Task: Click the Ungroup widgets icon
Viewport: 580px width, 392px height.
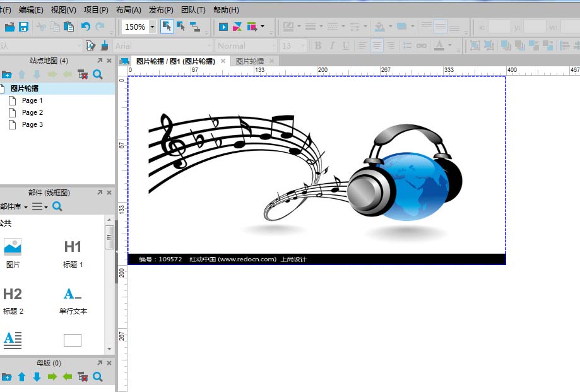Action: pyautogui.click(x=489, y=45)
